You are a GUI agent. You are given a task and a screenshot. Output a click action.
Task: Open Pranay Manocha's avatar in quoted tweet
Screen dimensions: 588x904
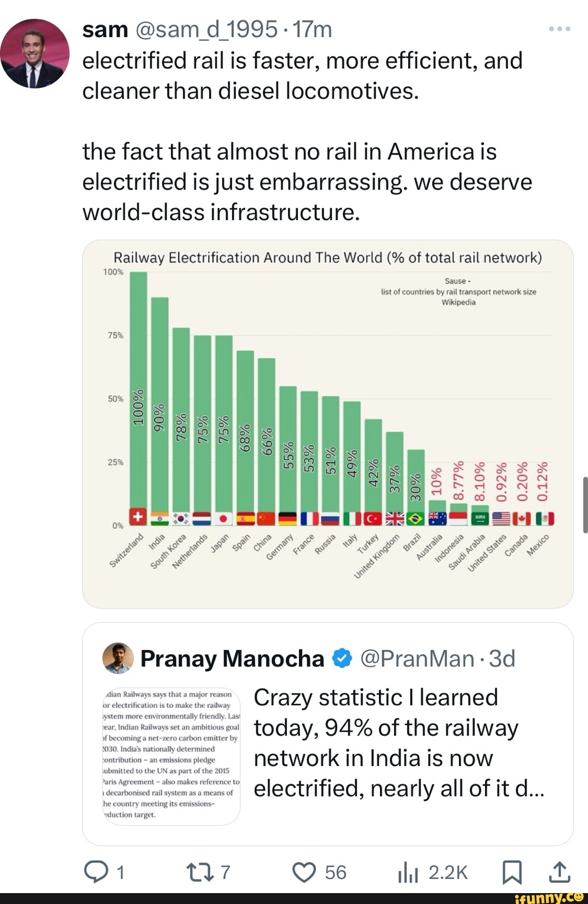(x=118, y=658)
